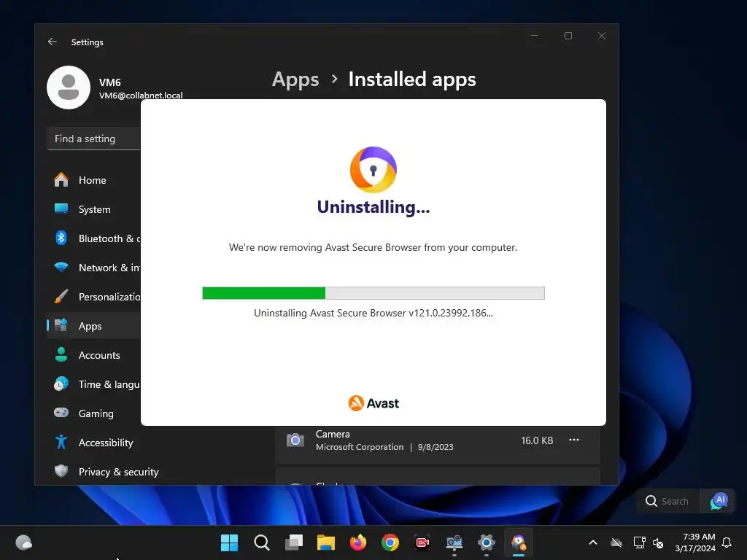Click the Time & language globe clock icon

[x=61, y=384]
